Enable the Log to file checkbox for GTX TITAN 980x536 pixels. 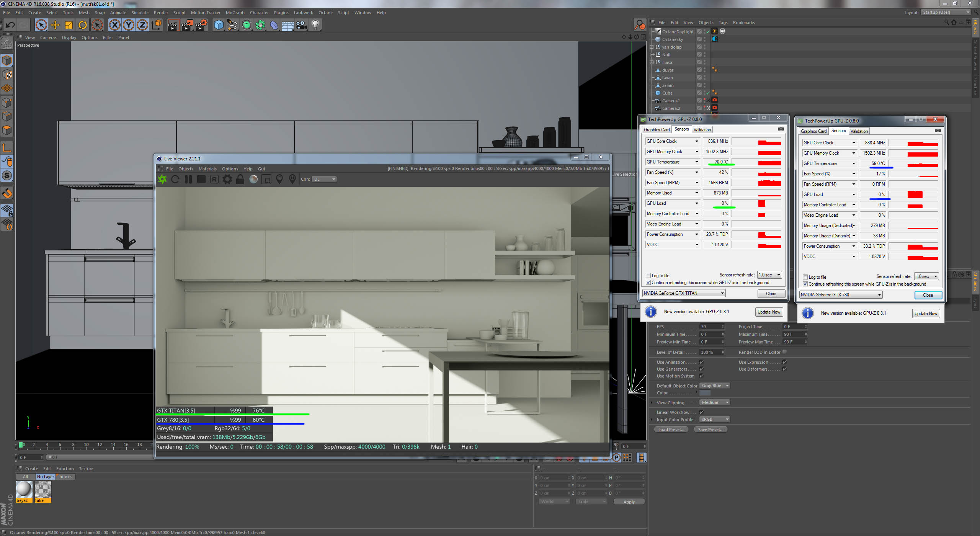[x=648, y=276]
